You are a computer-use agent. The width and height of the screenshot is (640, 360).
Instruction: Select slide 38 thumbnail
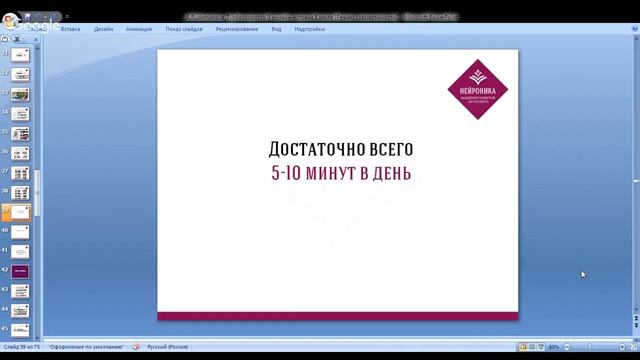click(x=20, y=193)
